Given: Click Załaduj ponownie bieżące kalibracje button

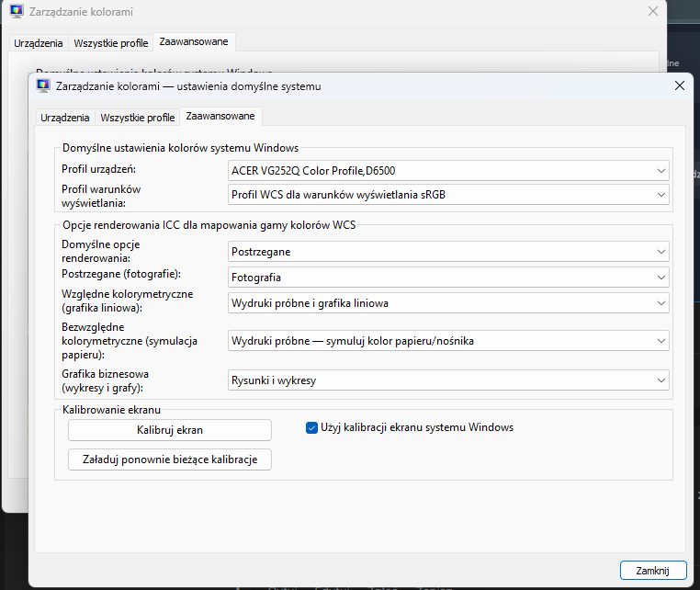Looking at the screenshot, I should (170, 460).
